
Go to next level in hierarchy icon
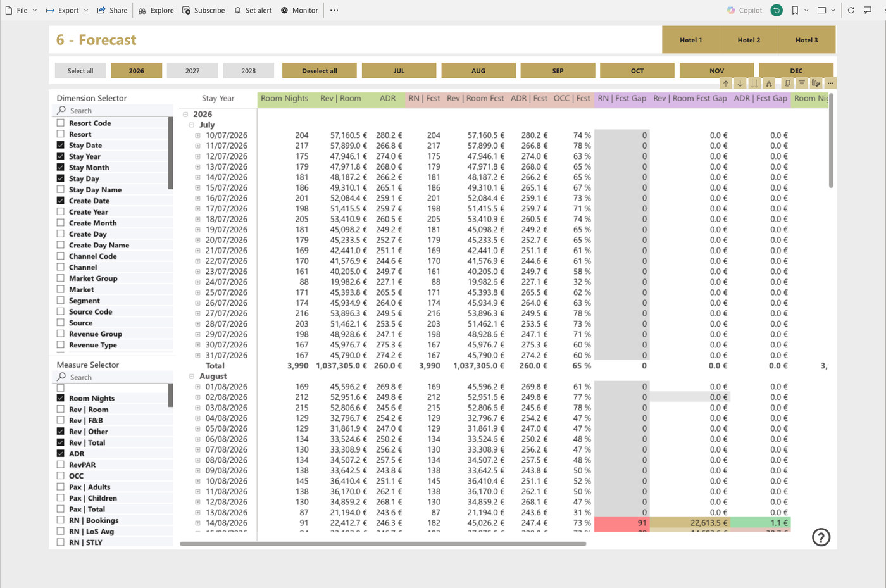point(754,84)
